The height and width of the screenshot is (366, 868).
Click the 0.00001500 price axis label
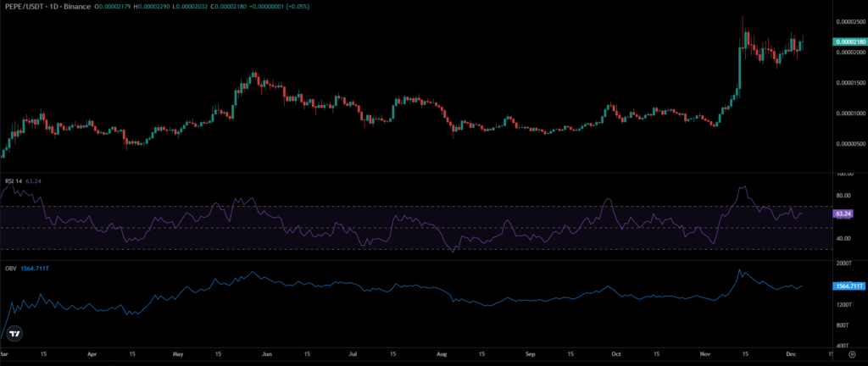point(849,83)
